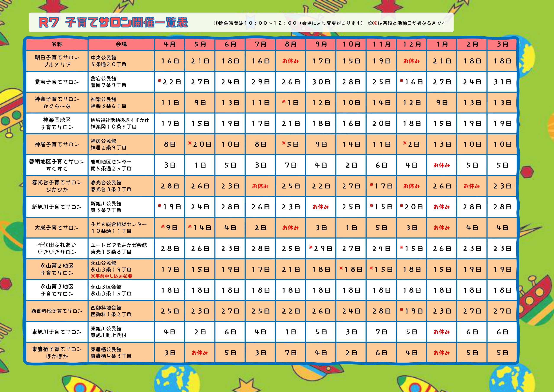Click the '8月' column header
Viewport: 554px width, 392px height.
290,44
